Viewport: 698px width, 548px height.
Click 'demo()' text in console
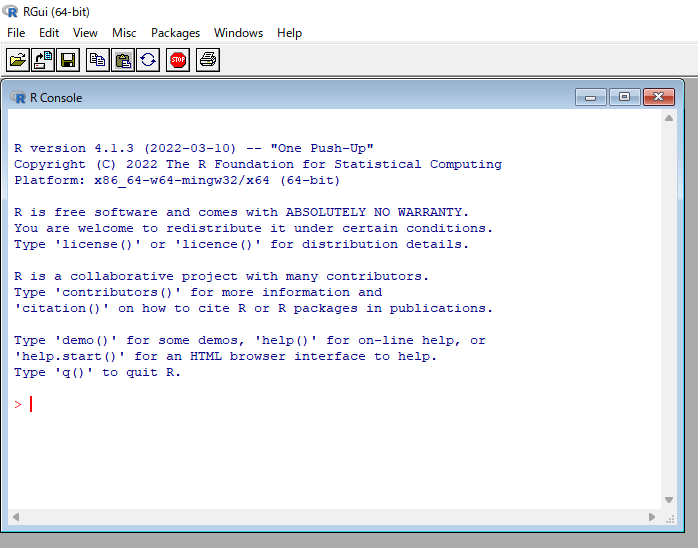[85, 341]
